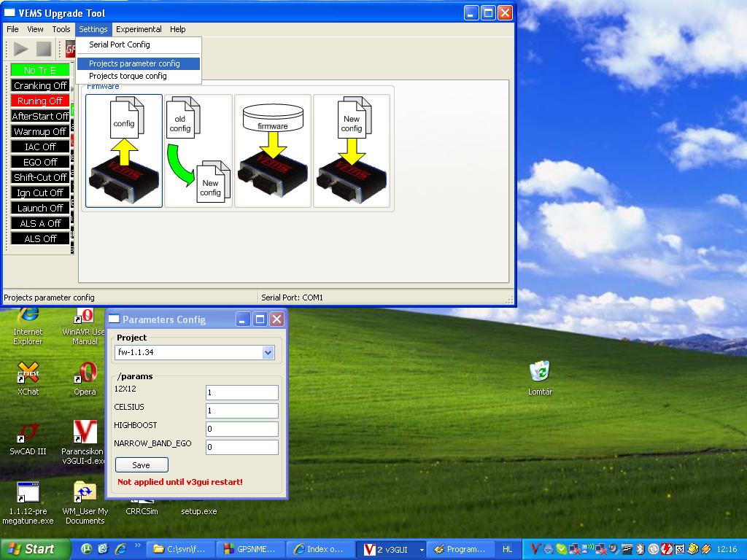Viewport: 747px width, 560px height.
Task: Click the convert old config to new config icon
Action: 198,151
